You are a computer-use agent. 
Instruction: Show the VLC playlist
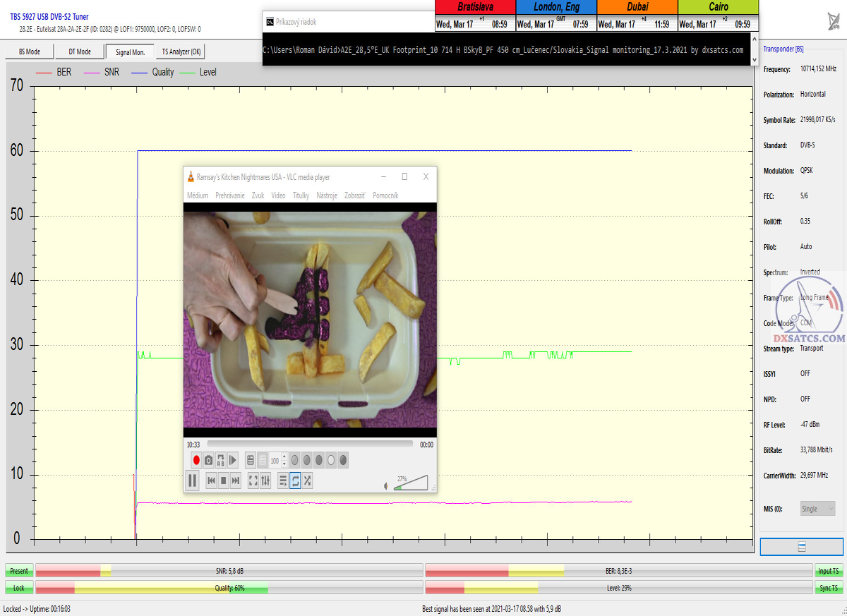283,481
